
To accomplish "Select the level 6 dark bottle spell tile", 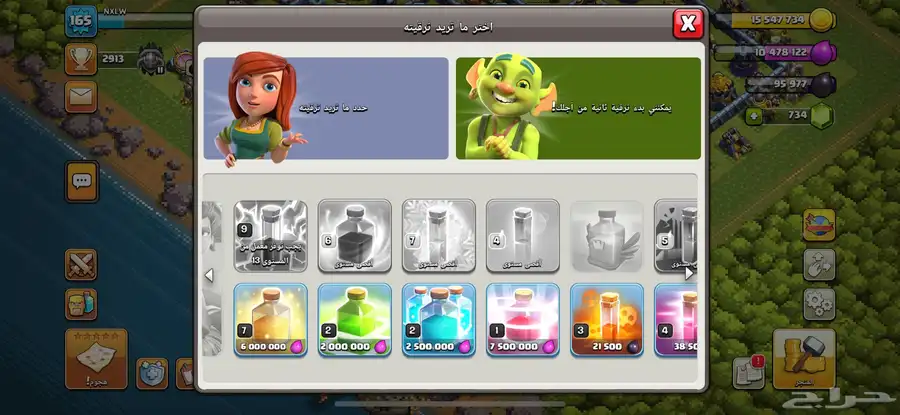I will 355,235.
